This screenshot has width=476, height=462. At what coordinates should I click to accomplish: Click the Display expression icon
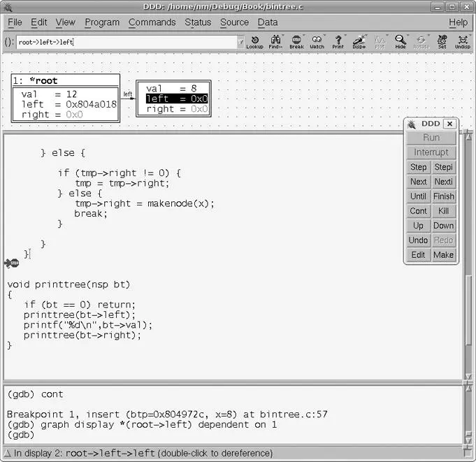[x=359, y=42]
